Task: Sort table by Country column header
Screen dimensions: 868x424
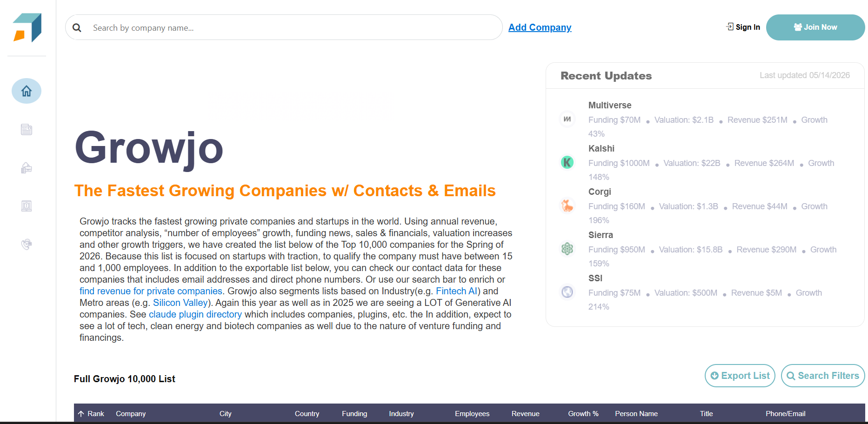Action: (307, 414)
